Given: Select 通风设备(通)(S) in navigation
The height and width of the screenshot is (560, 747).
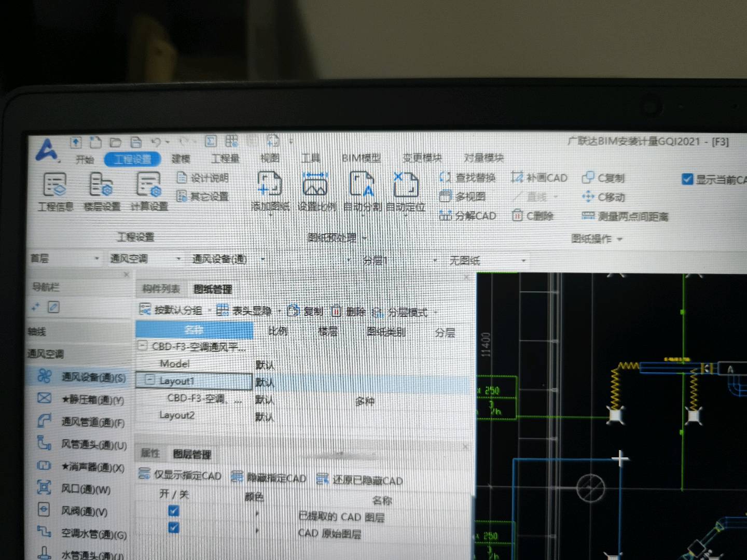Looking at the screenshot, I should tap(81, 377).
